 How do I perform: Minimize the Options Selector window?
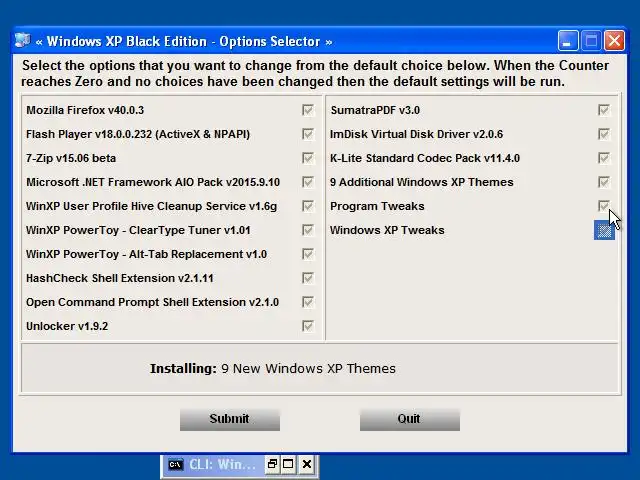click(x=568, y=41)
